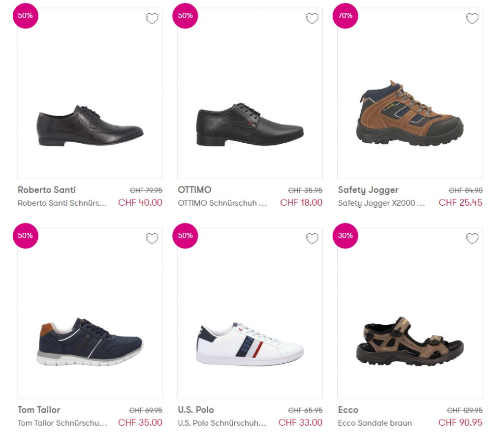Open the Ecco Sandale braun link
This screenshot has width=504, height=441.
coord(375,423)
